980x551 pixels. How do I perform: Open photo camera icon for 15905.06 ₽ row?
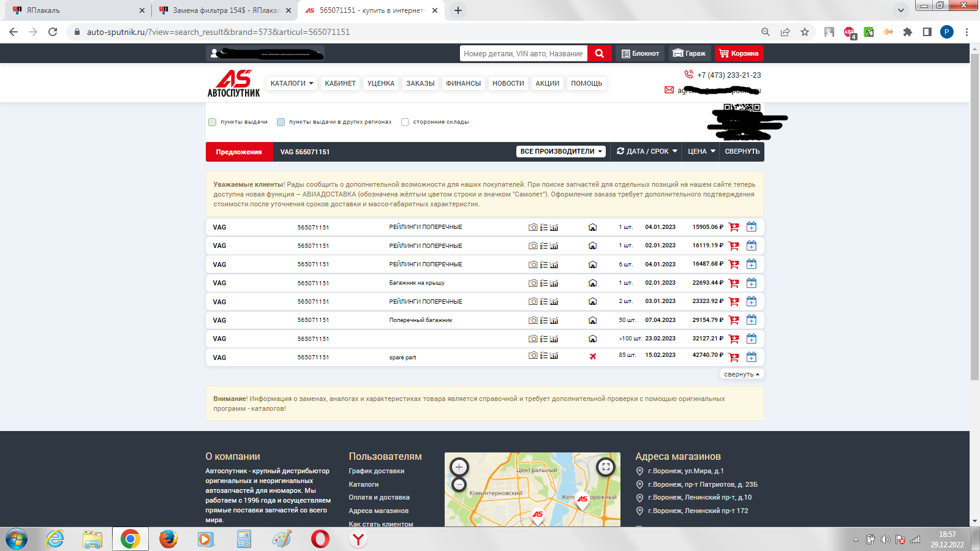click(533, 227)
